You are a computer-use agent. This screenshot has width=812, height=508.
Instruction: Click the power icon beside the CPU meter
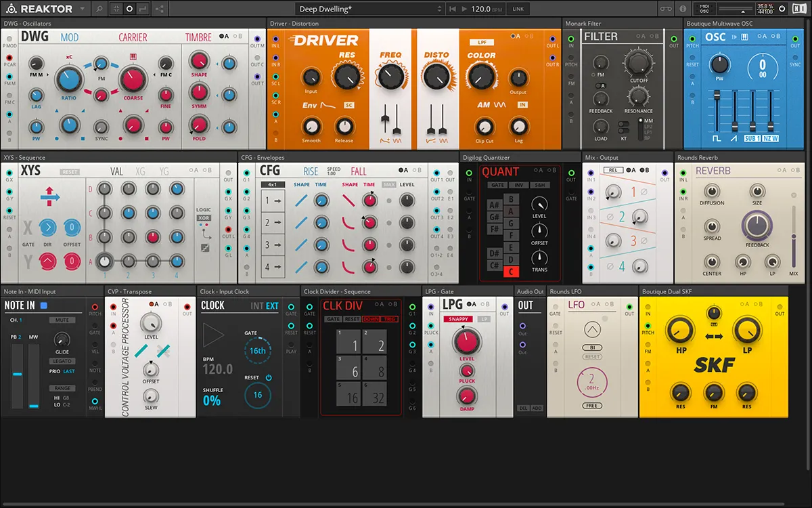tap(781, 8)
